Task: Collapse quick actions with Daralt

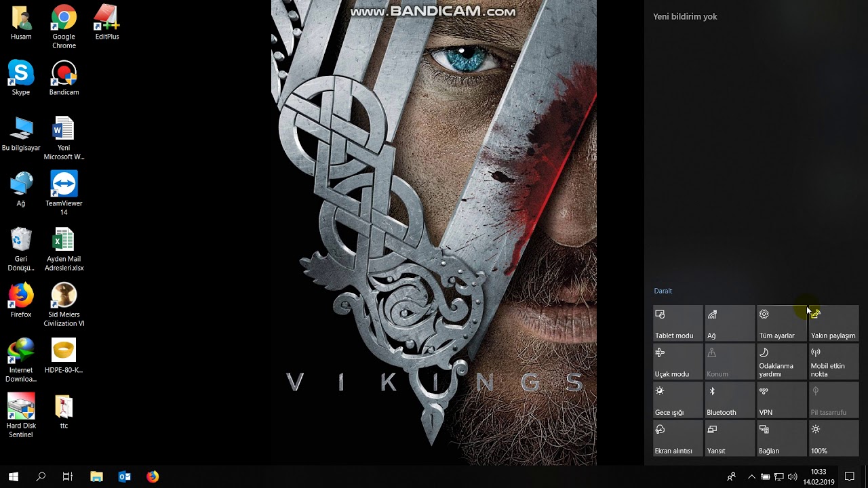Action: 663,291
